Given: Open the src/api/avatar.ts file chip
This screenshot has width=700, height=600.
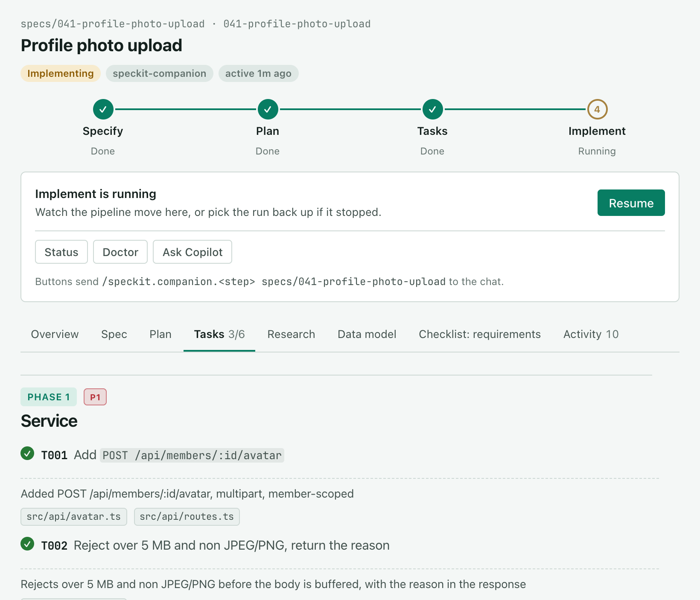Looking at the screenshot, I should point(74,517).
